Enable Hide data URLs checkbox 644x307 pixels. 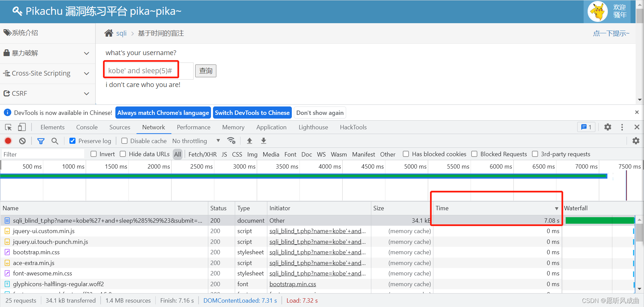(123, 154)
